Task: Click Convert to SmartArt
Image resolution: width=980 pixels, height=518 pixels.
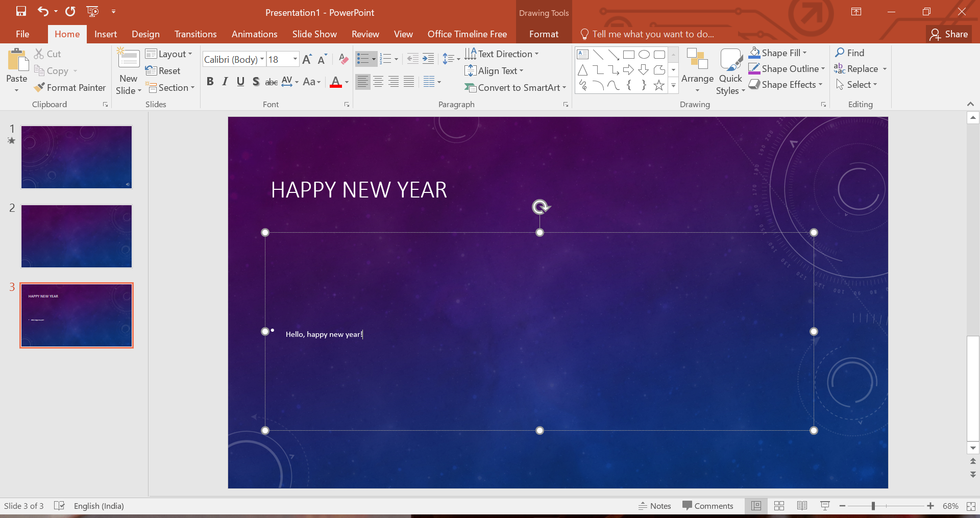Action: point(516,88)
